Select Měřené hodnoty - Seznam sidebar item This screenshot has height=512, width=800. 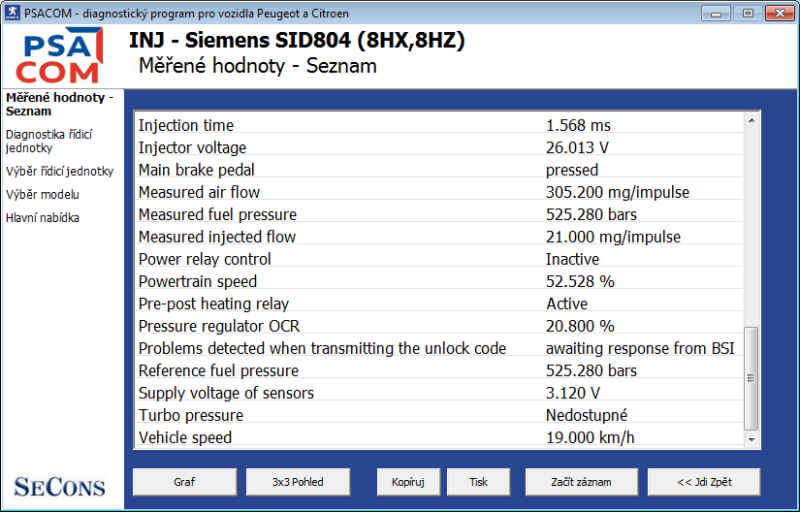tap(59, 104)
